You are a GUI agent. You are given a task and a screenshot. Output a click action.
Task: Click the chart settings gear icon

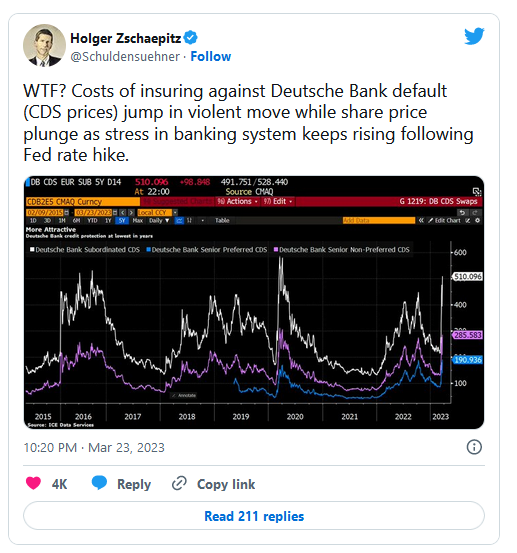[x=478, y=220]
